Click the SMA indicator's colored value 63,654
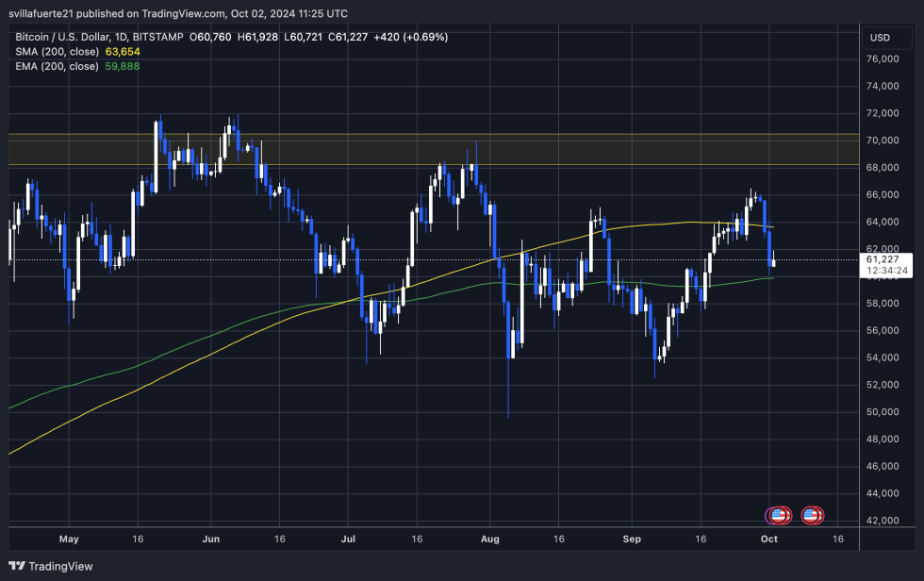 [x=123, y=51]
